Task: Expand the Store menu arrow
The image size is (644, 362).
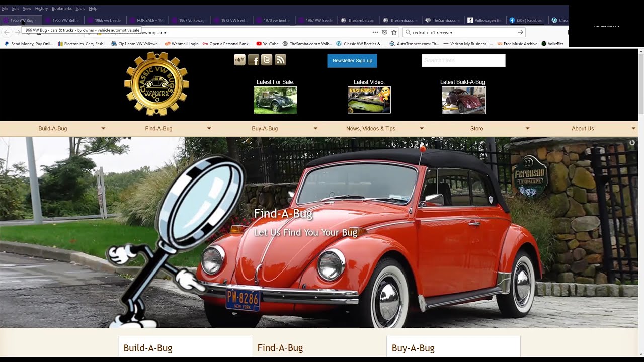Action: point(528,129)
